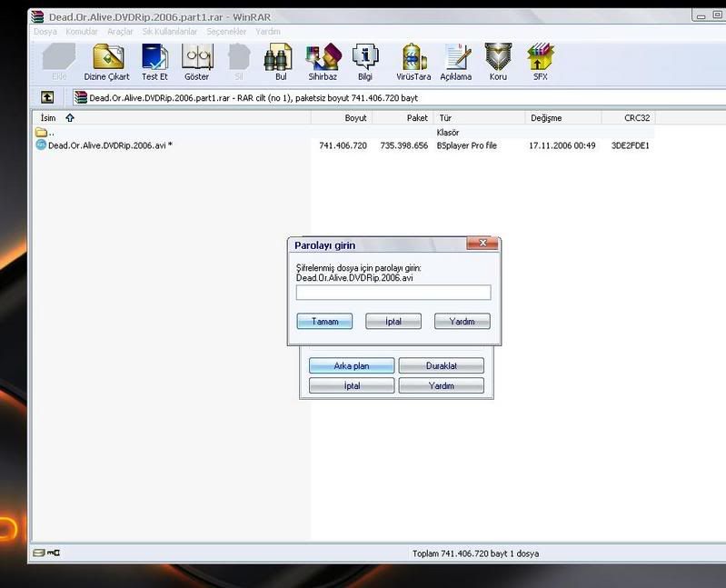726x588 pixels.
Task: Click the WinRAR title bar icon
Action: [37, 16]
